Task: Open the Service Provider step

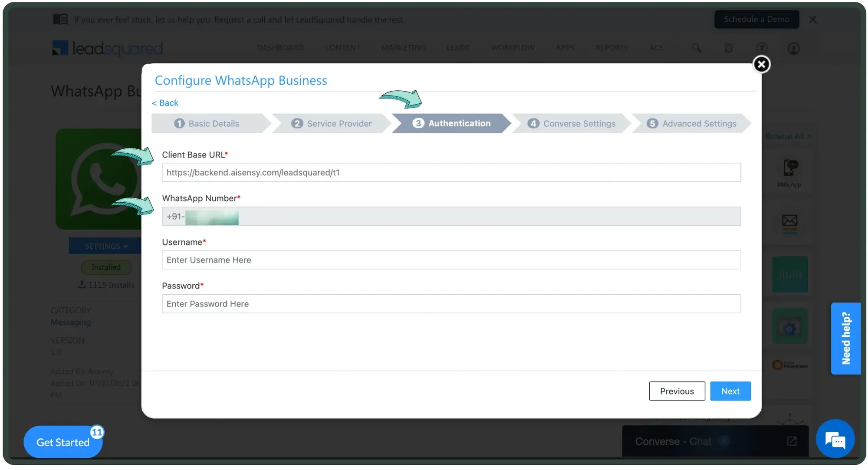Action: coord(332,123)
